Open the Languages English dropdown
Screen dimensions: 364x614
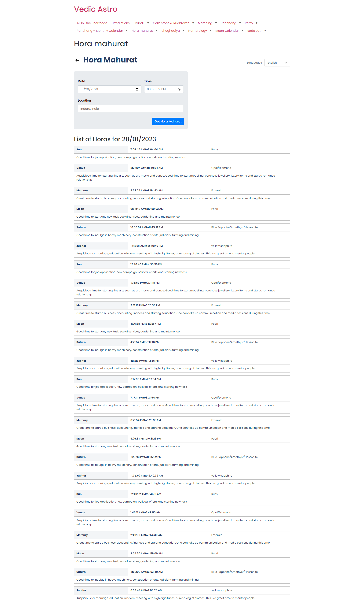pyautogui.click(x=277, y=63)
